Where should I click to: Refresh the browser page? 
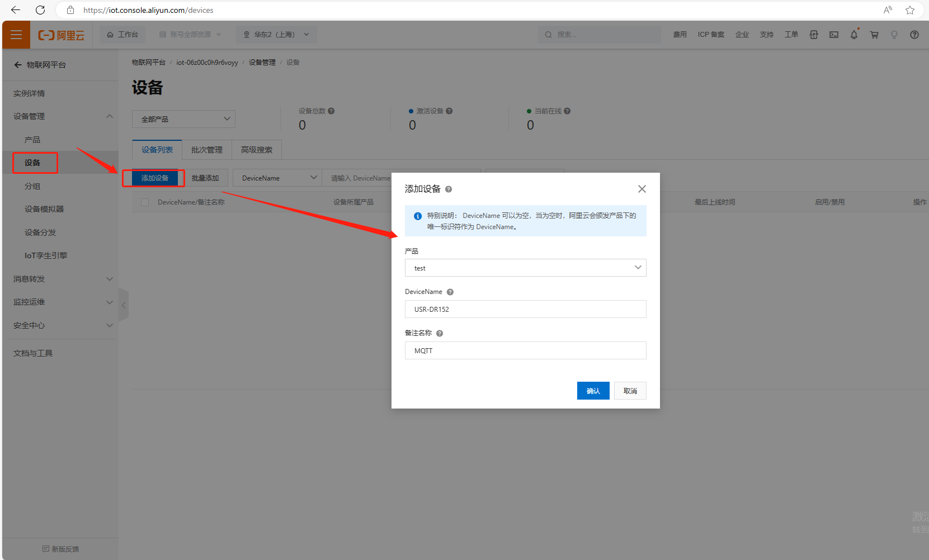click(x=40, y=10)
